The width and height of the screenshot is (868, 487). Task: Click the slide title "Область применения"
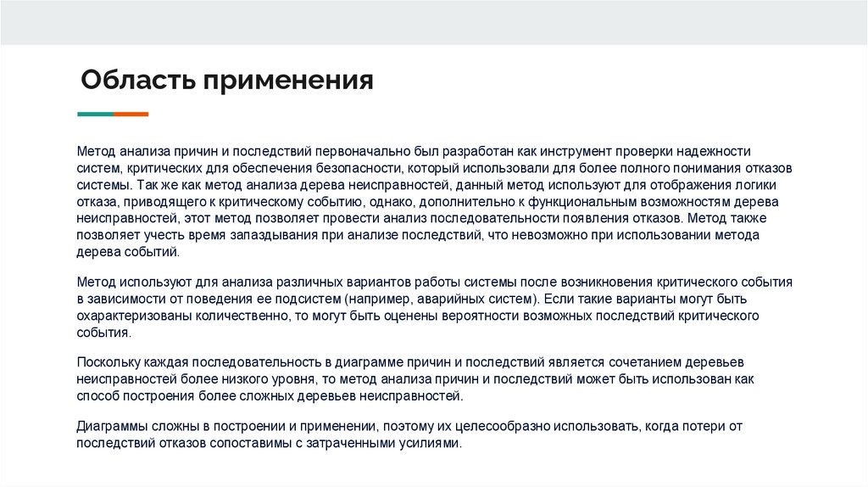(x=227, y=81)
